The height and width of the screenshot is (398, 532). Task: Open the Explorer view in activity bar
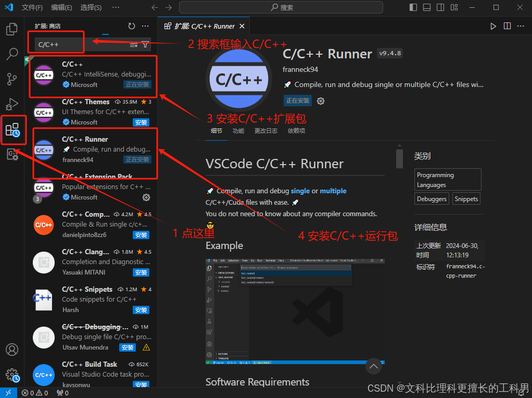click(x=12, y=29)
